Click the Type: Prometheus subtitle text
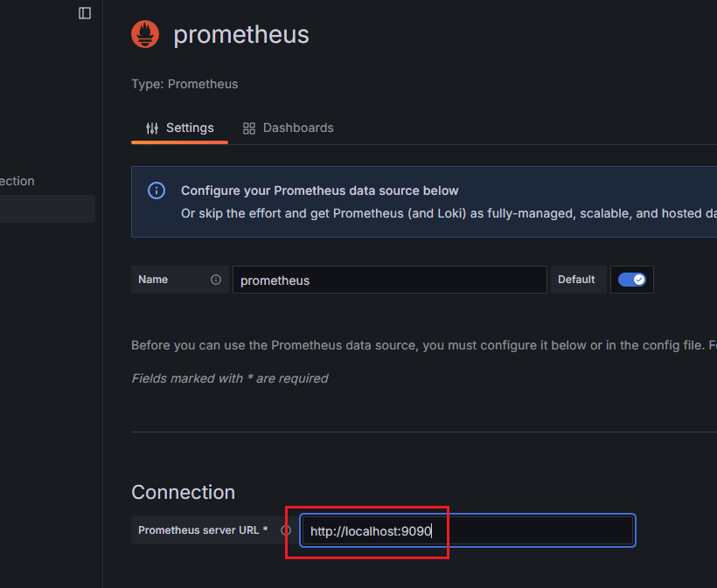The width and height of the screenshot is (717, 588). click(184, 84)
